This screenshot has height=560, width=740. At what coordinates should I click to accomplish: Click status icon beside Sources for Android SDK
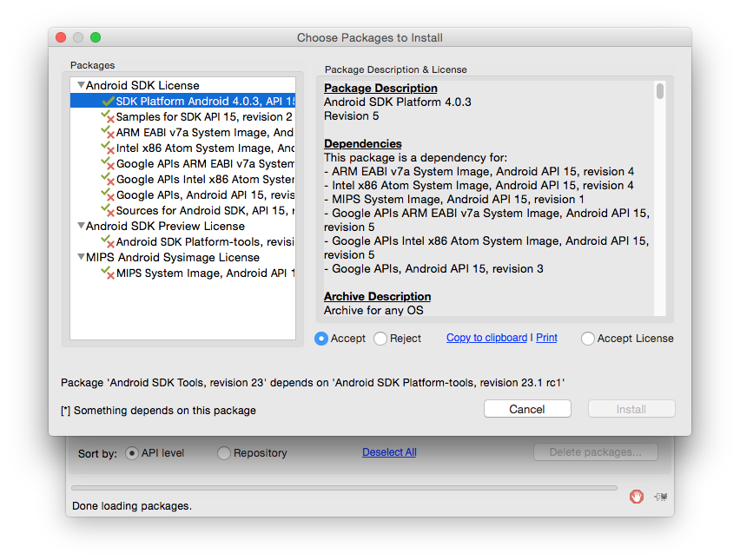tap(109, 211)
